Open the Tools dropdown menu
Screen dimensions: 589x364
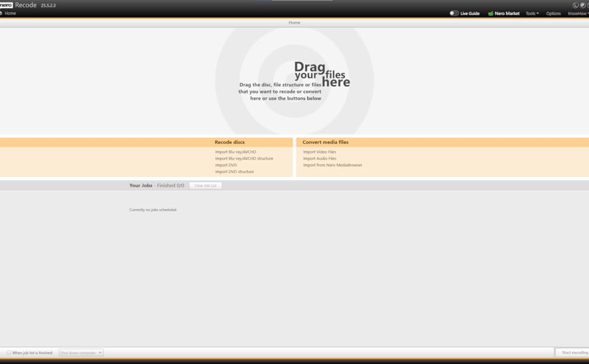point(531,13)
